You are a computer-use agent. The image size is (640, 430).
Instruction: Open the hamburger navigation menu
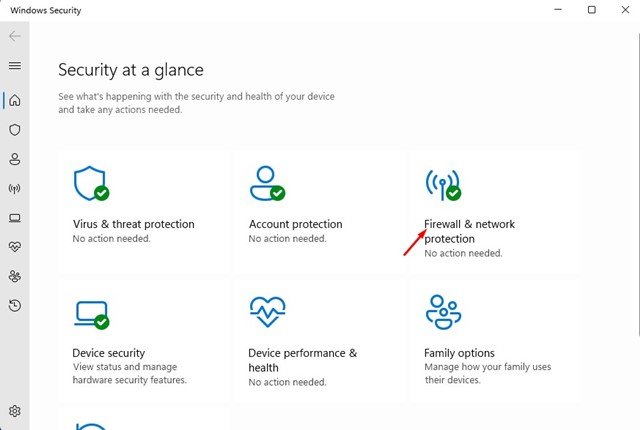click(15, 65)
